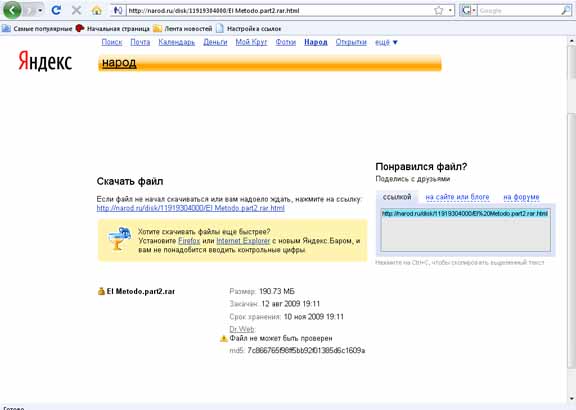
Task: Click the Google search input box
Action: coord(519,11)
